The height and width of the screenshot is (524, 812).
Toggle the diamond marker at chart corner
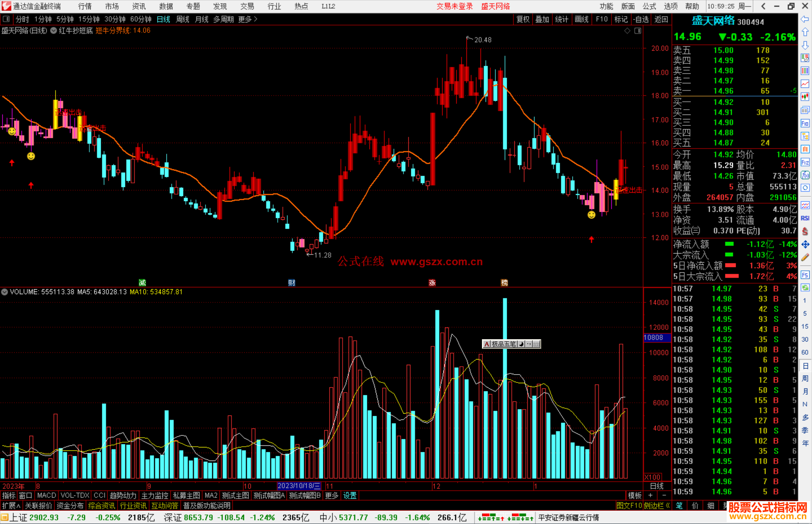coord(627,31)
